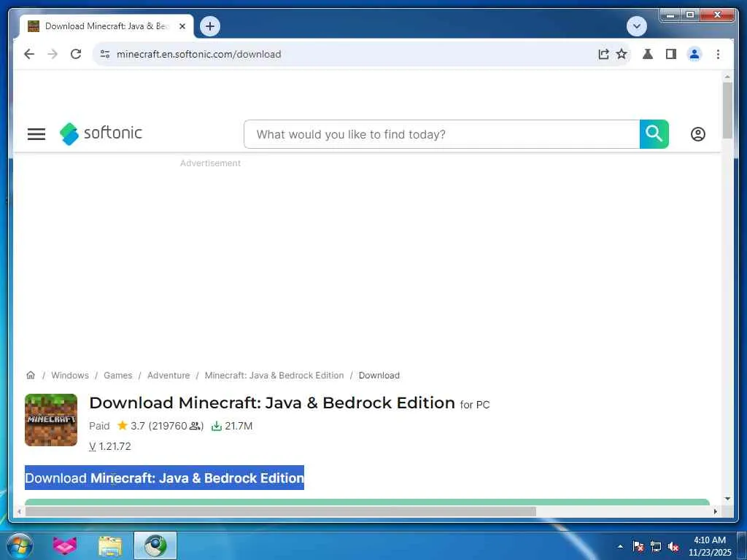The width and height of the screenshot is (747, 560).
Task: Close the Download Minecraft tab
Action: pos(182,27)
